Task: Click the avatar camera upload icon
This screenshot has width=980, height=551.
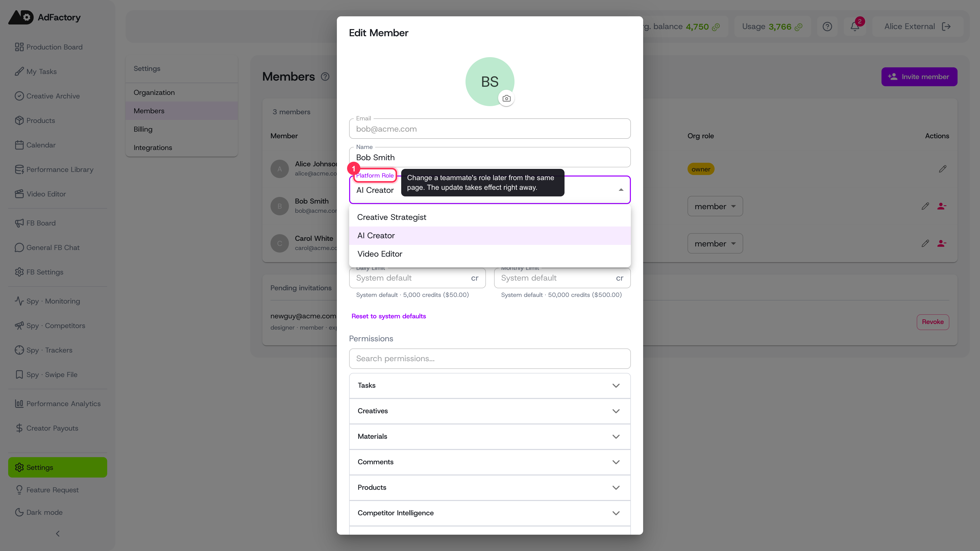Action: [506, 98]
